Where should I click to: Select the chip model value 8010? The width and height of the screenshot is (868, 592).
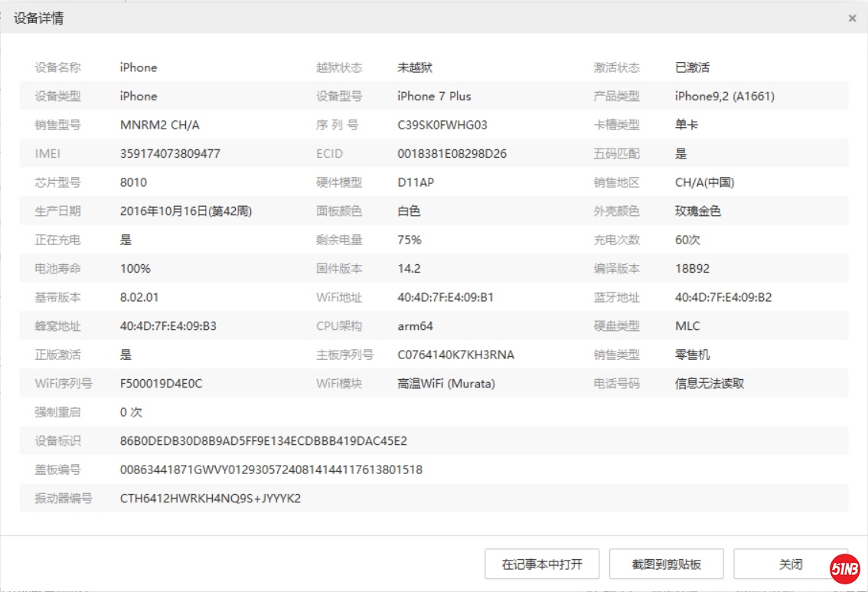pos(133,183)
